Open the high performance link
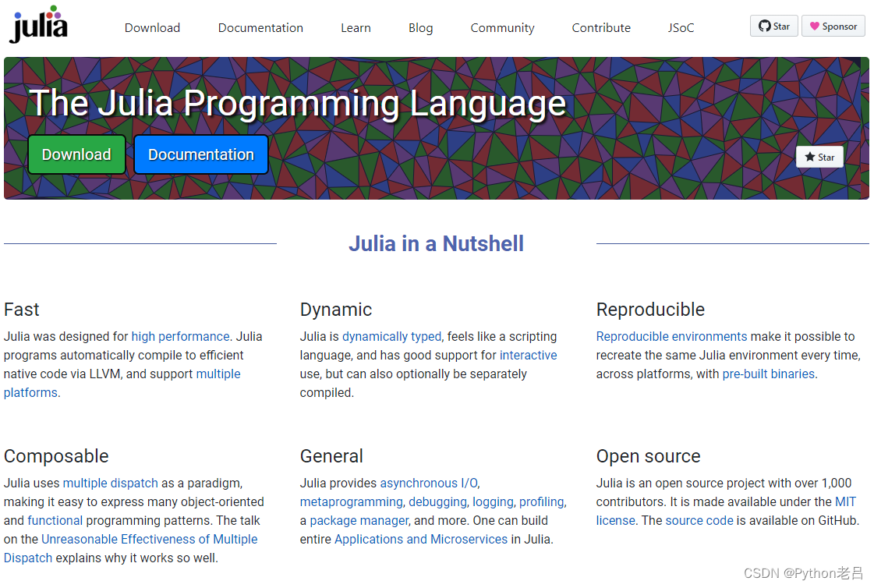Screen dimensions: 874x588 click(180, 336)
